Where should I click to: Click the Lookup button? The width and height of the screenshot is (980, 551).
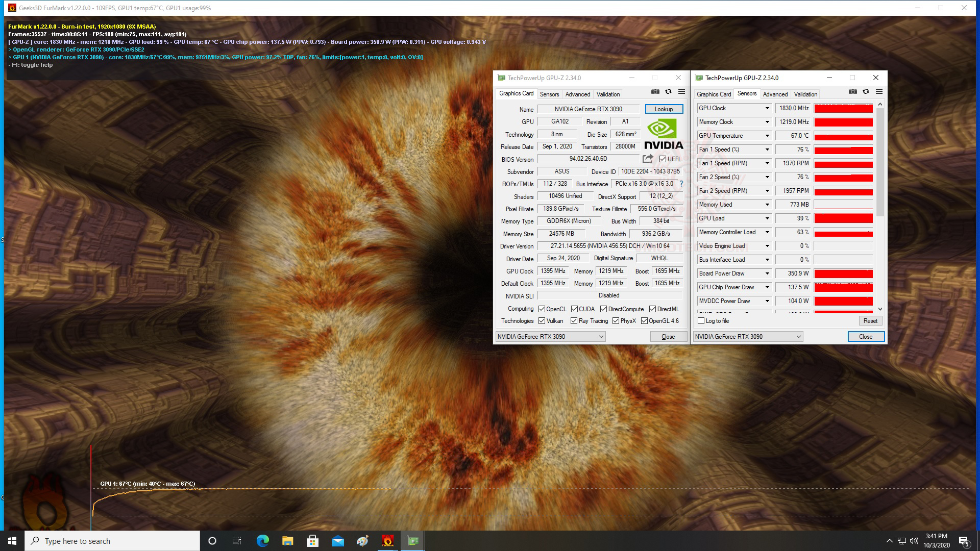(x=664, y=109)
